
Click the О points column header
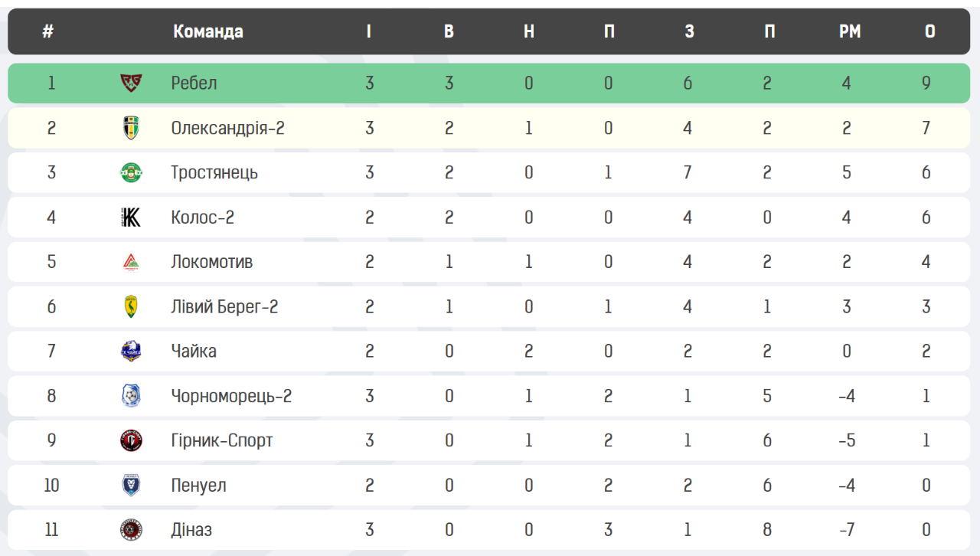(x=929, y=31)
